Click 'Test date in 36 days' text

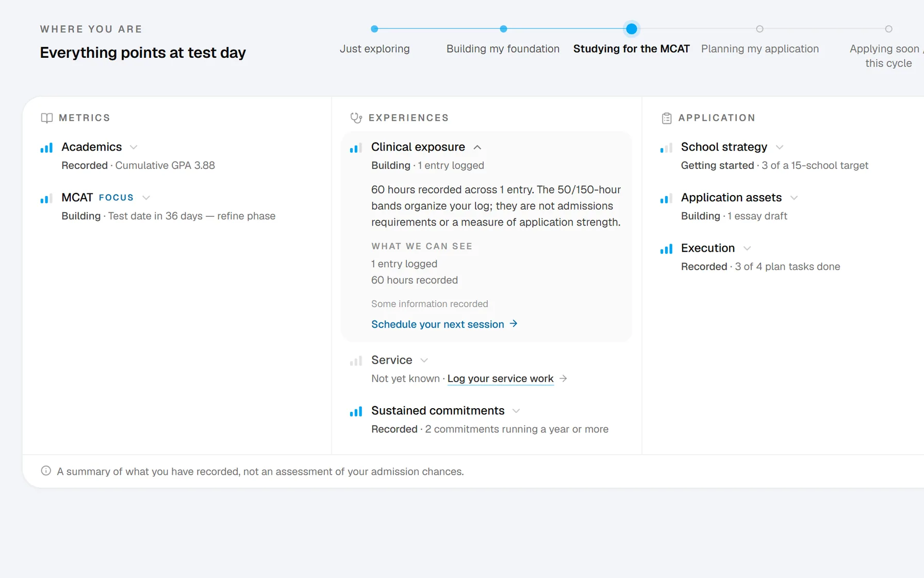155,216
